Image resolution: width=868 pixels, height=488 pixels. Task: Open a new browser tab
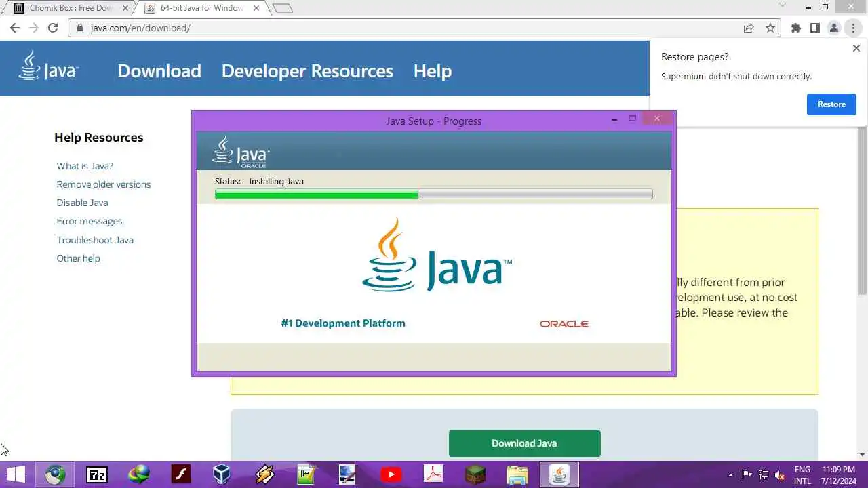283,8
